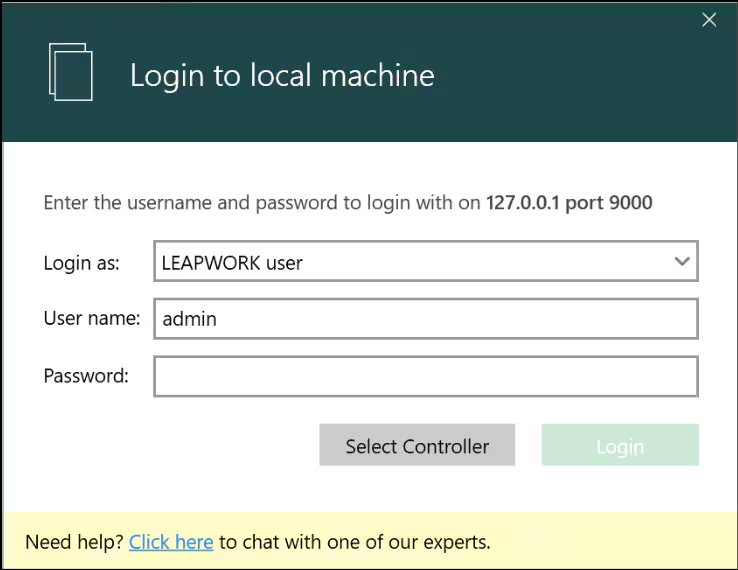Click the 'Login as:' label
This screenshot has width=738, height=570.
(81, 263)
